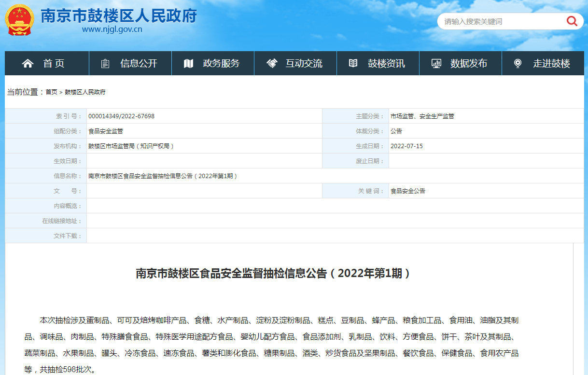Click the clipboard icon beside 信息公开
Viewport: 588px width, 375px height.
click(105, 63)
